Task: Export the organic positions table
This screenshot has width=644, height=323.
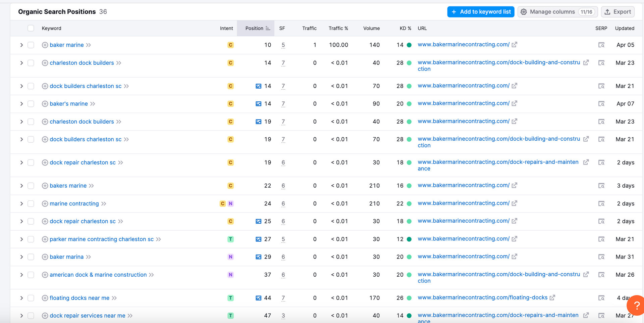Action: click(x=618, y=12)
